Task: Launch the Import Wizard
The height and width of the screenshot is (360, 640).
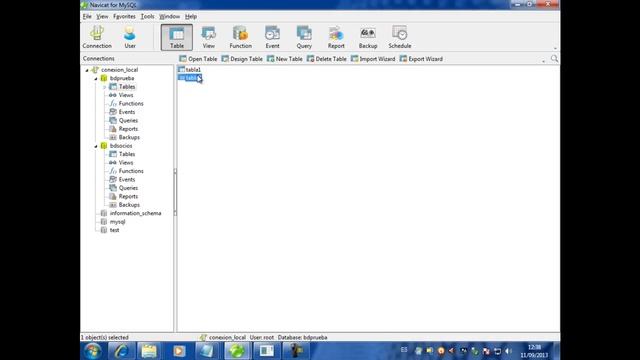Action: pos(373,59)
